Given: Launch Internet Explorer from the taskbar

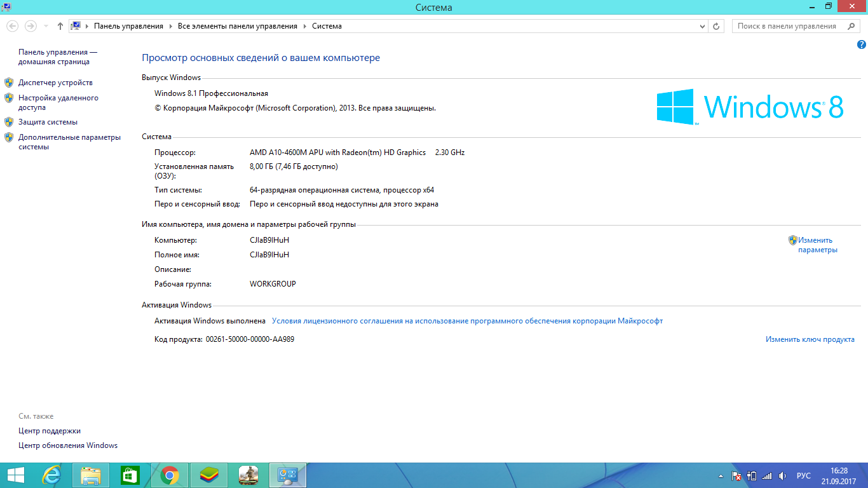Looking at the screenshot, I should (x=51, y=475).
